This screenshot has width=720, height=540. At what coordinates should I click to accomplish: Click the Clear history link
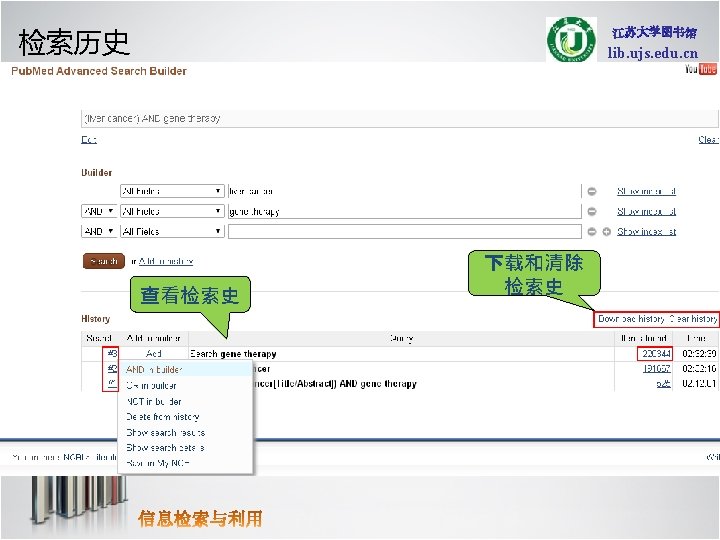[693, 319]
